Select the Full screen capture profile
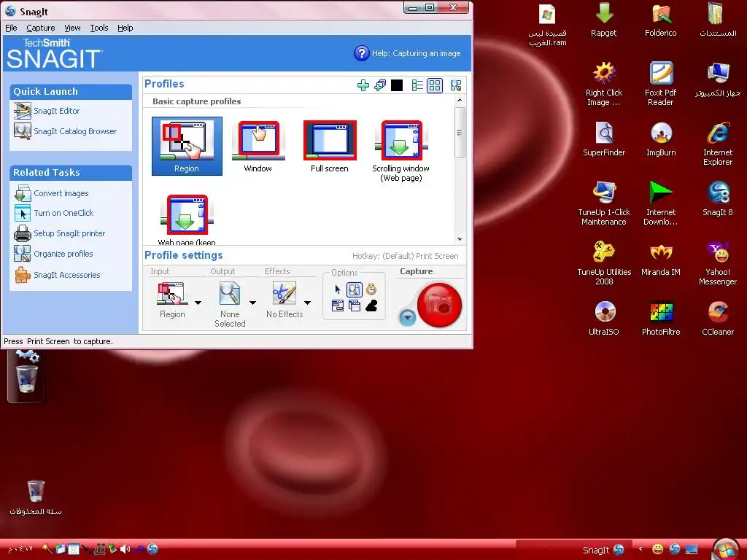The height and width of the screenshot is (560, 747). coord(330,146)
